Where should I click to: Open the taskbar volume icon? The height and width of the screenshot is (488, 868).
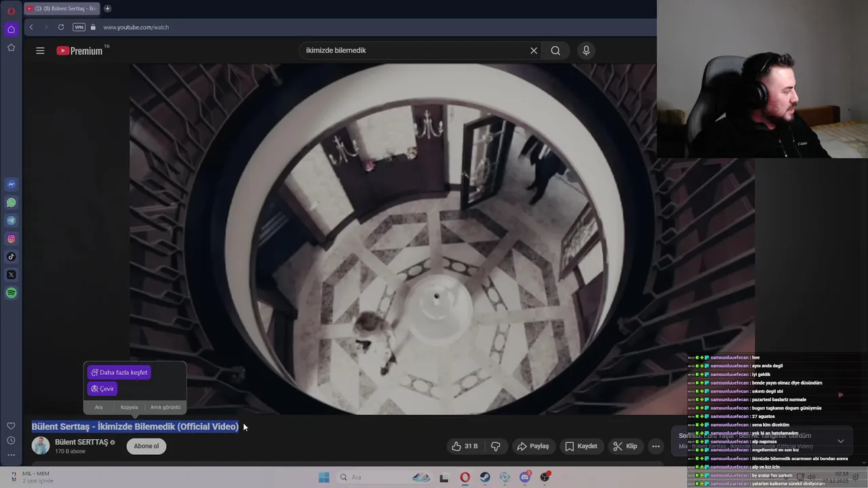tap(812, 477)
